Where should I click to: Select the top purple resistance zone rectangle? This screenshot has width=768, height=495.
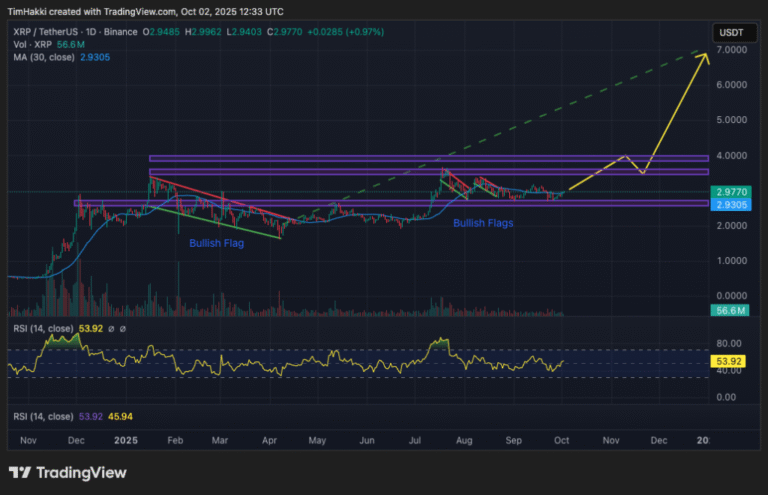pos(428,158)
